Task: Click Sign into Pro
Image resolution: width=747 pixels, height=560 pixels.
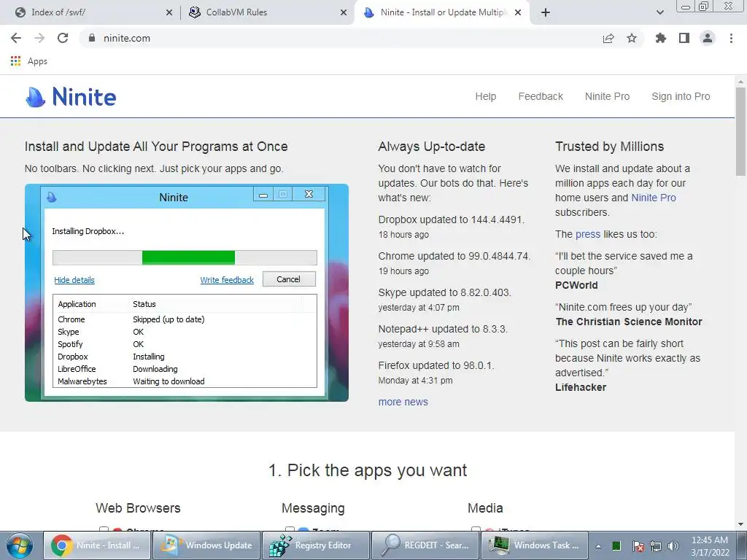Action: click(x=681, y=96)
